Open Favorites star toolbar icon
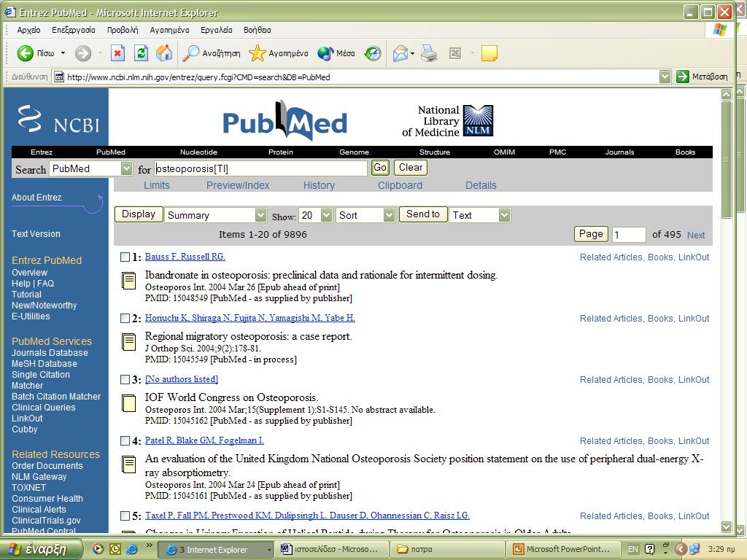747x560 pixels. point(258,53)
